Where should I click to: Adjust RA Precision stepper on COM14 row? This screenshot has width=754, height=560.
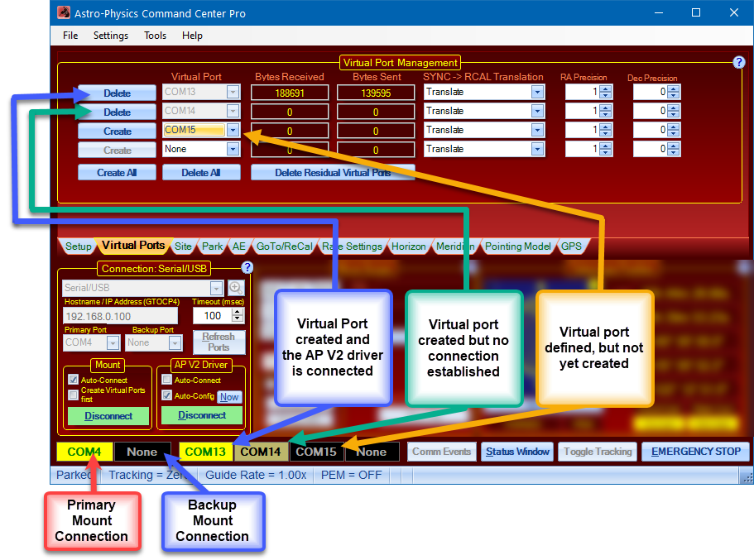(606, 111)
